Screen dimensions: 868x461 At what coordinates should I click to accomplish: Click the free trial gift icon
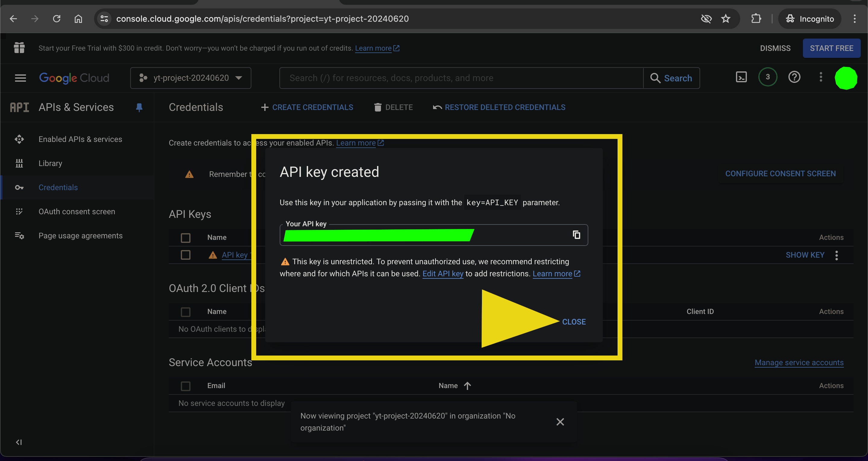tap(19, 48)
